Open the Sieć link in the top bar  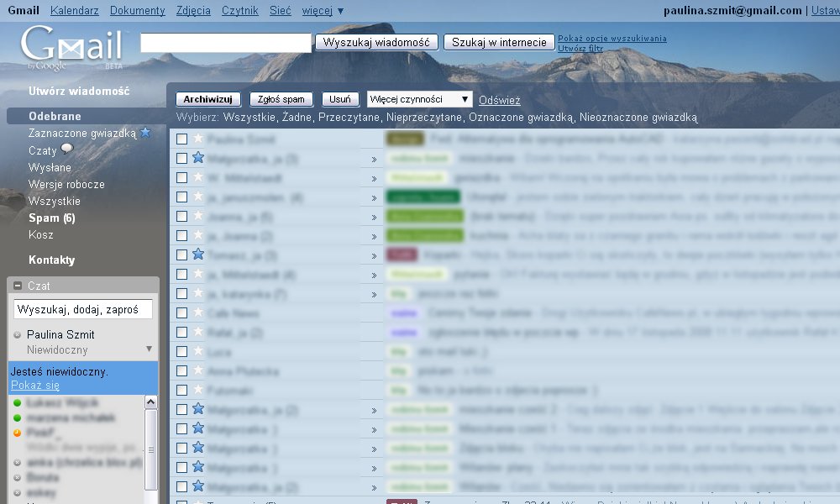[281, 11]
